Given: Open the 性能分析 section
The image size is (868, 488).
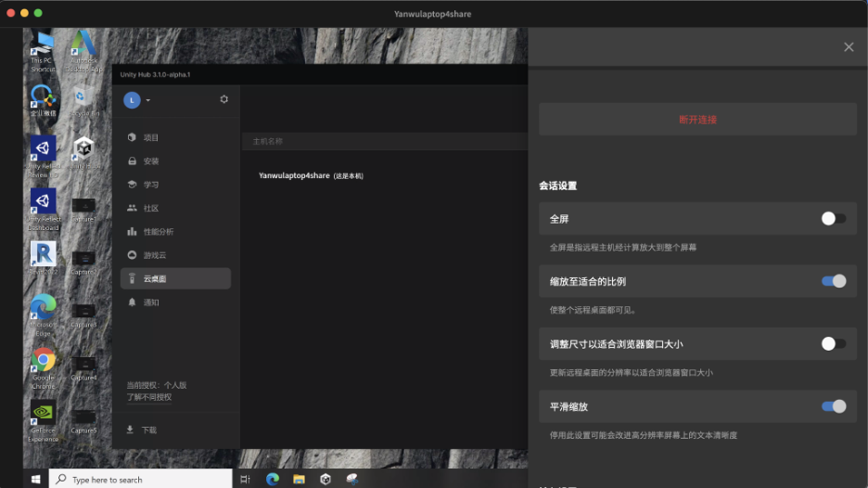Looking at the screenshot, I should (175, 232).
